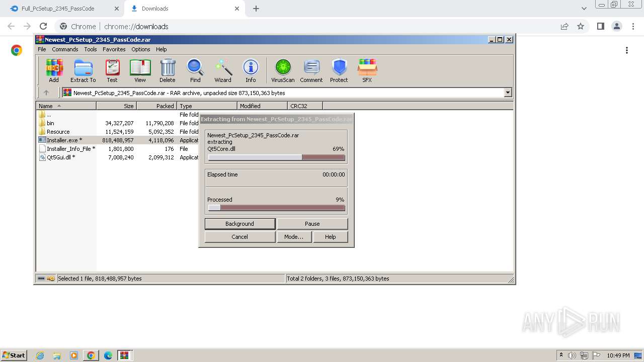This screenshot has width=644, height=362.
Task: Open Internet Explorer from the taskbar
Action: point(40,355)
